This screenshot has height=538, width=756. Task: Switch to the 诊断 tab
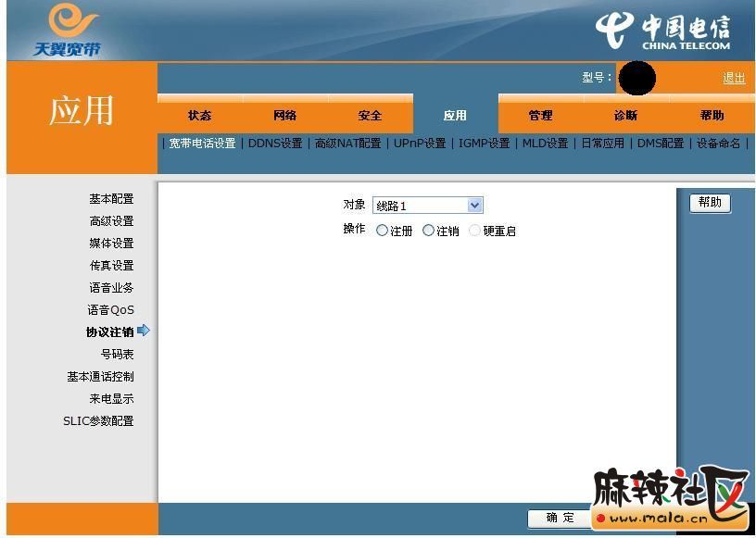tap(625, 116)
